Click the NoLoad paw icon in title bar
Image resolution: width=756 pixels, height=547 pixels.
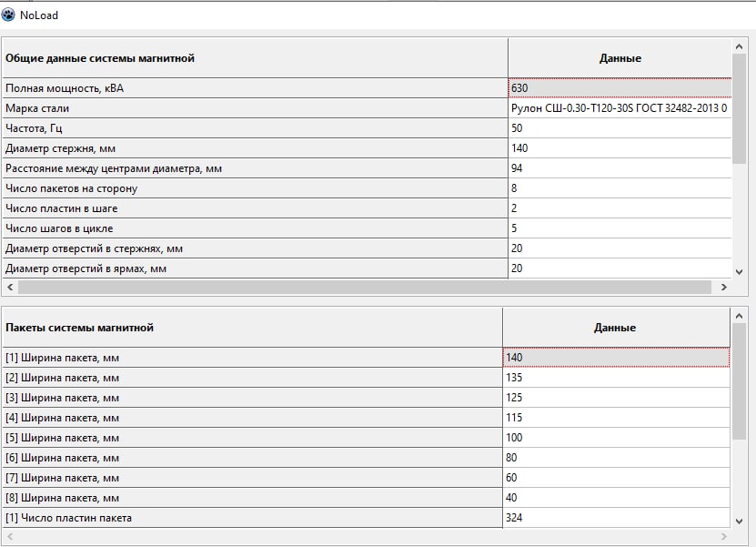point(8,15)
